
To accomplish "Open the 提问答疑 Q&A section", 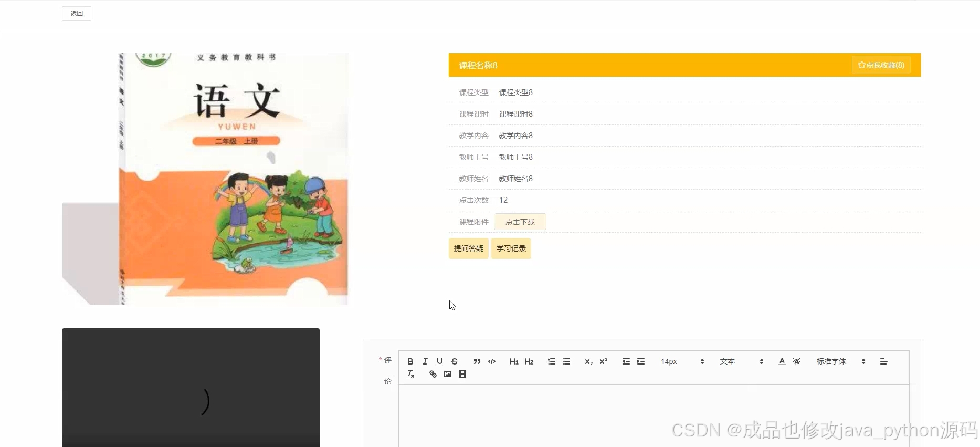I will click(x=468, y=248).
